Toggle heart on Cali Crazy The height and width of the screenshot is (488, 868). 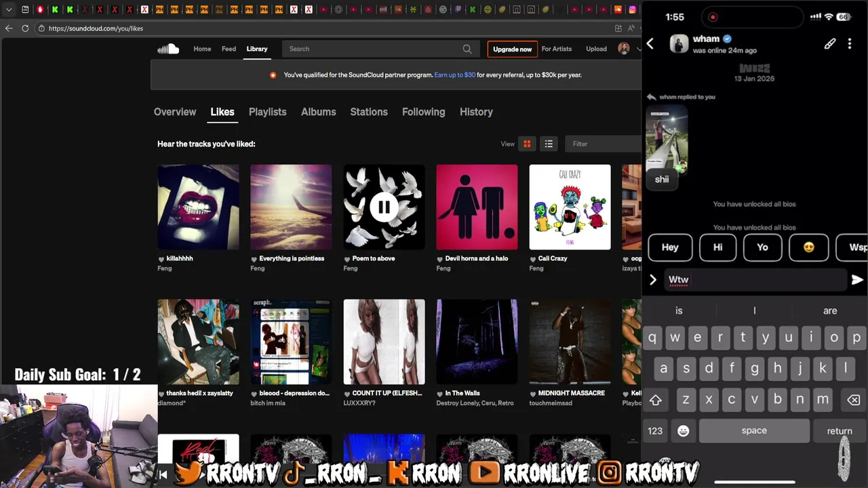[x=533, y=259]
